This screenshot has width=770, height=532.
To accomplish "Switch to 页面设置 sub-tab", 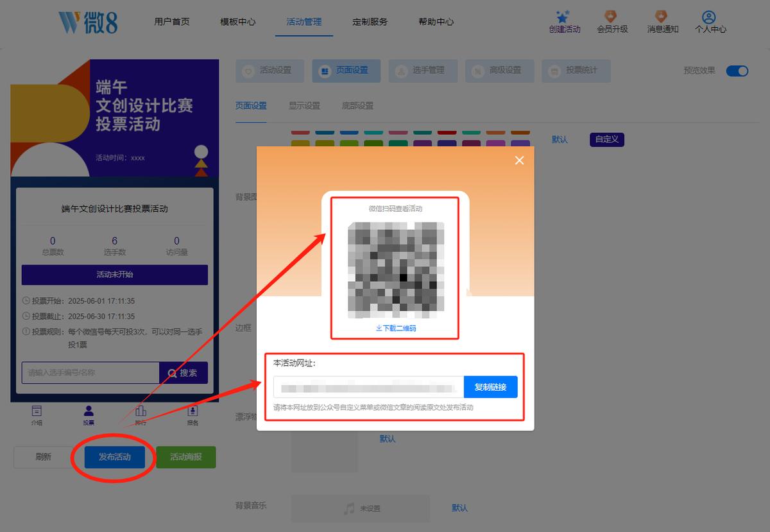I will [x=251, y=106].
